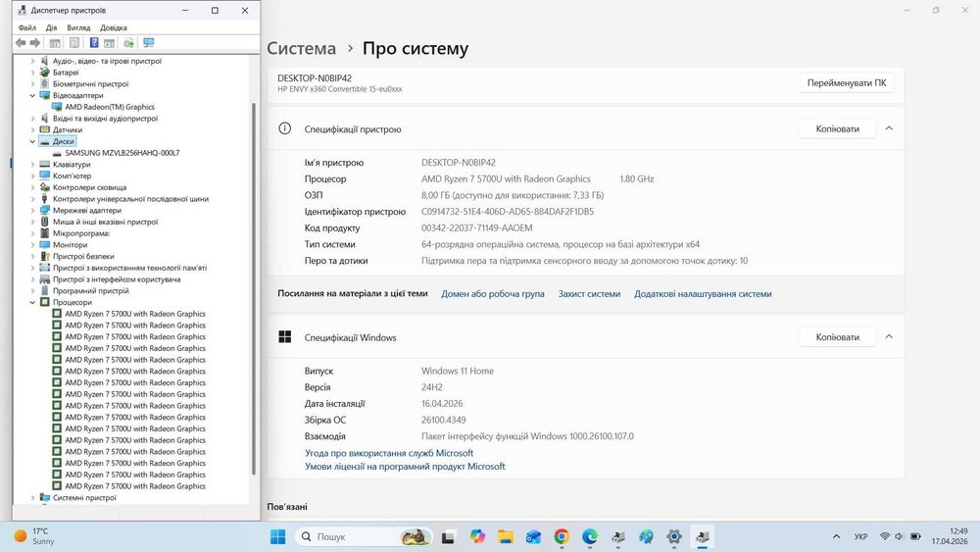Switch input language via УКР indicator
Screen dimensions: 980x552
click(860, 536)
